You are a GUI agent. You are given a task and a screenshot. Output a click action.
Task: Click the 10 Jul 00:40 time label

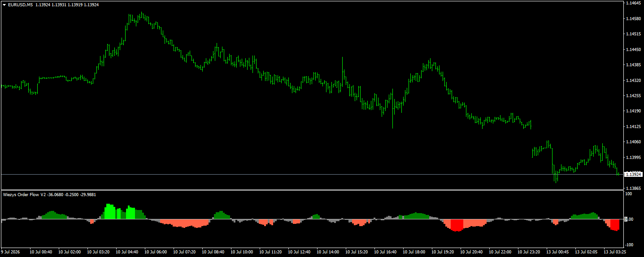point(41,252)
